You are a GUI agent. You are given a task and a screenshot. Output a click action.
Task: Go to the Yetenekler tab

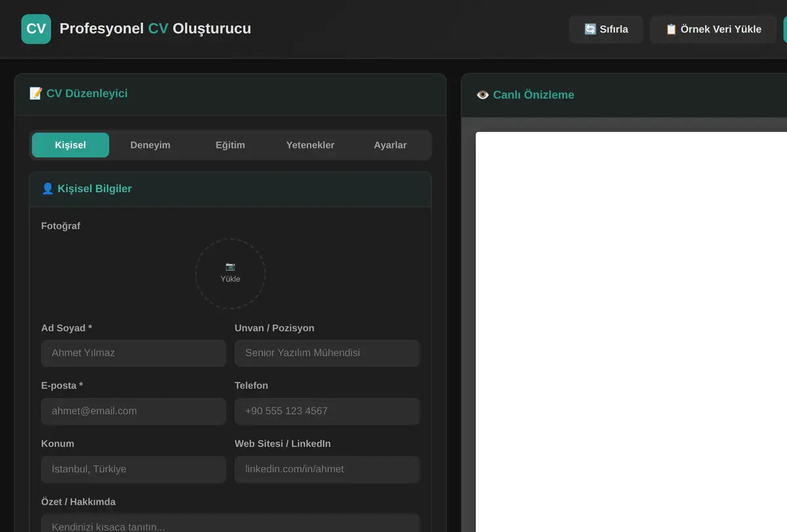(x=310, y=145)
